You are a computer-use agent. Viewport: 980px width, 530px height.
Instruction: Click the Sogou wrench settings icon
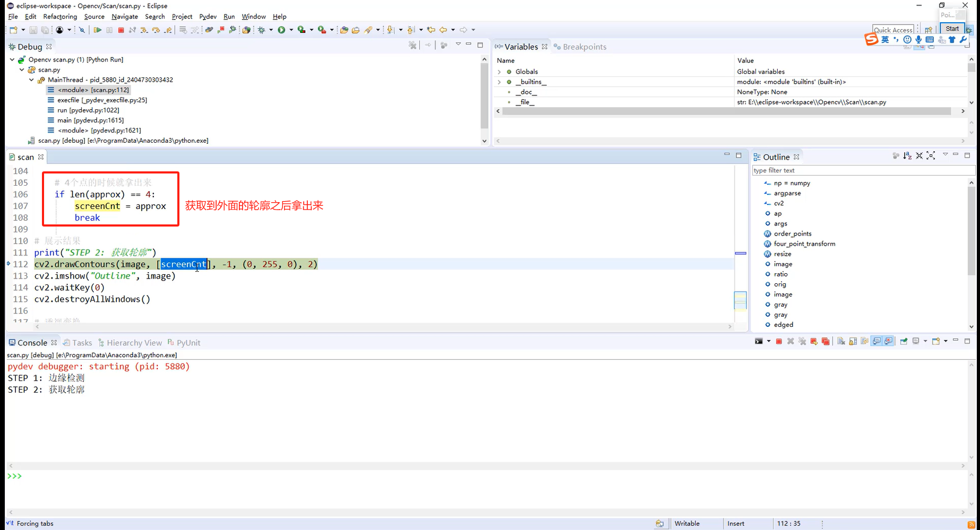pos(963,39)
